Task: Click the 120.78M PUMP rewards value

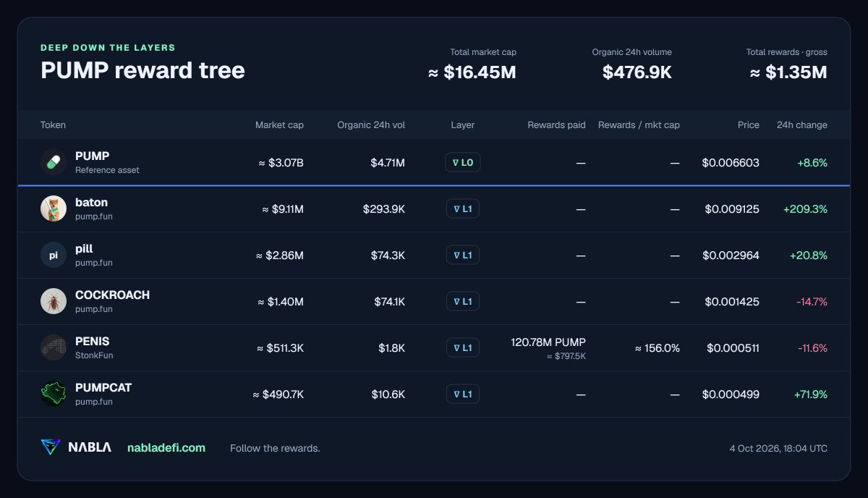Action: (548, 342)
